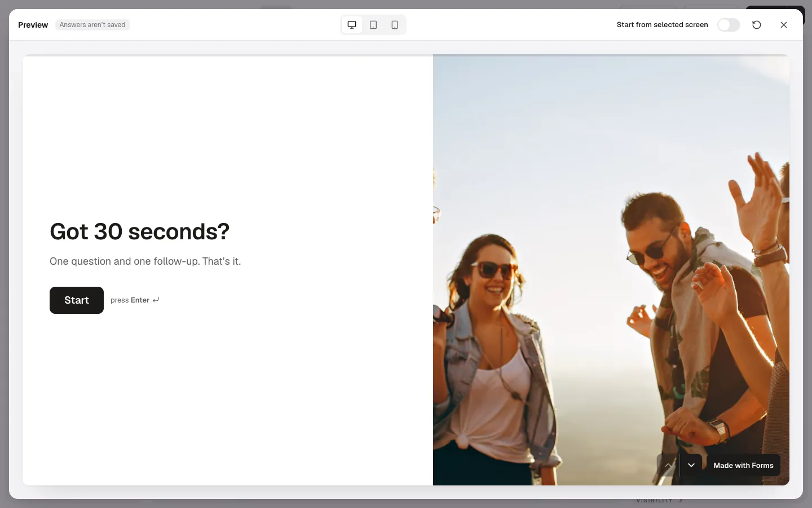Go to the previous question with up chevron
Image resolution: width=812 pixels, height=508 pixels.
(668, 465)
